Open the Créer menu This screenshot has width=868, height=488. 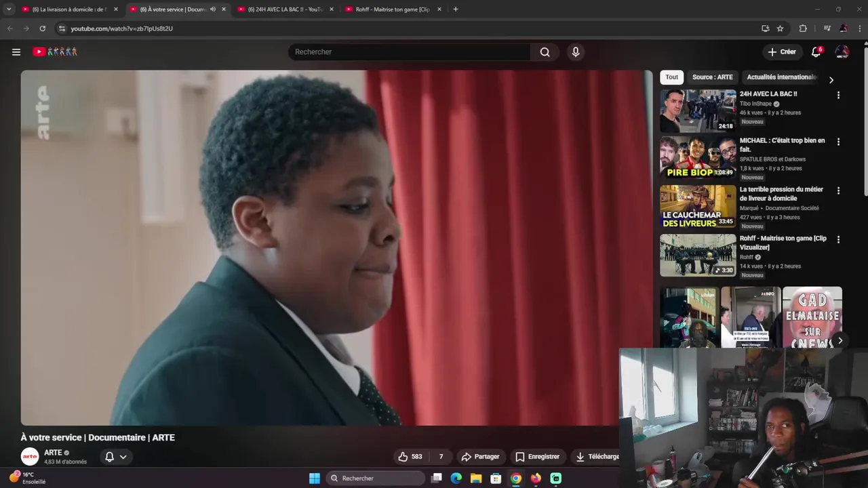[782, 52]
